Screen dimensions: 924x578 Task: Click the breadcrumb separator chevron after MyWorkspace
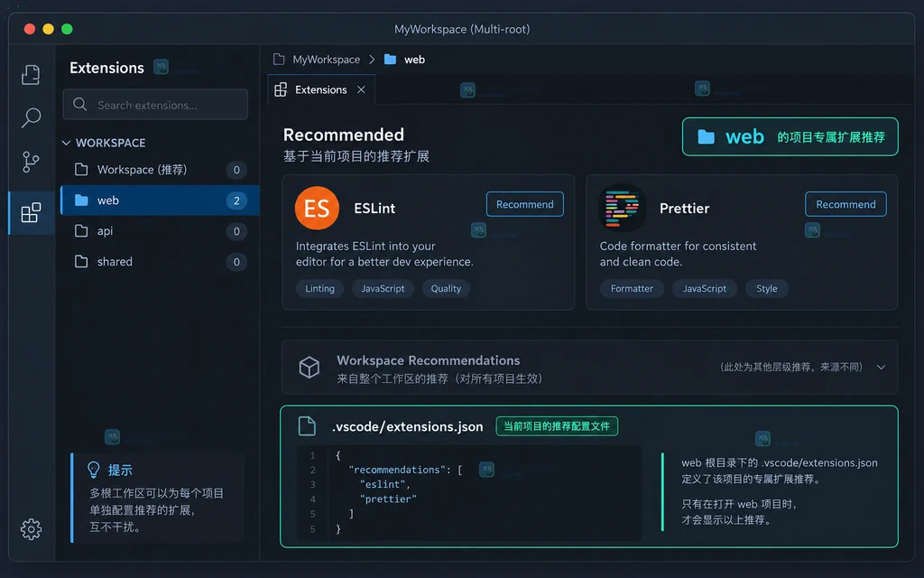[x=372, y=60]
